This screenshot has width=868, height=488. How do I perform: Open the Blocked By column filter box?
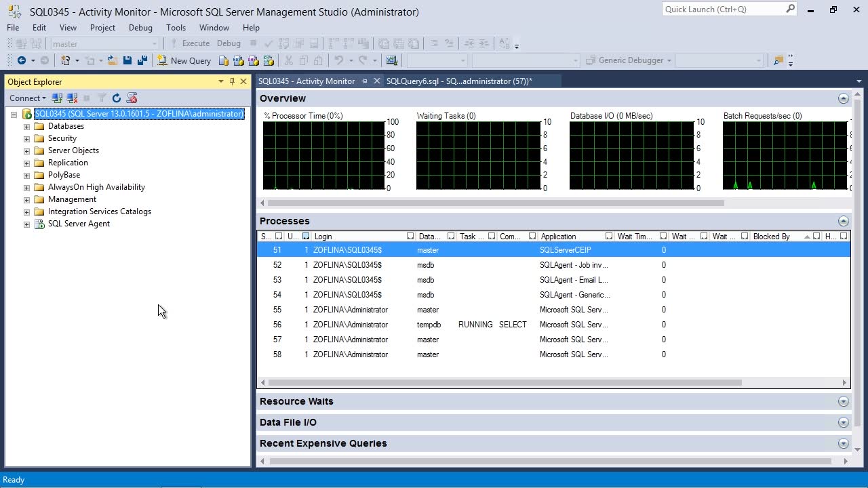[x=816, y=237]
